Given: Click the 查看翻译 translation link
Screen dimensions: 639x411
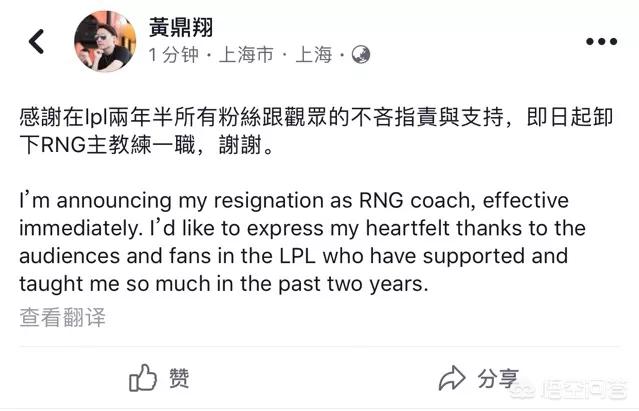Looking at the screenshot, I should click(x=62, y=317).
